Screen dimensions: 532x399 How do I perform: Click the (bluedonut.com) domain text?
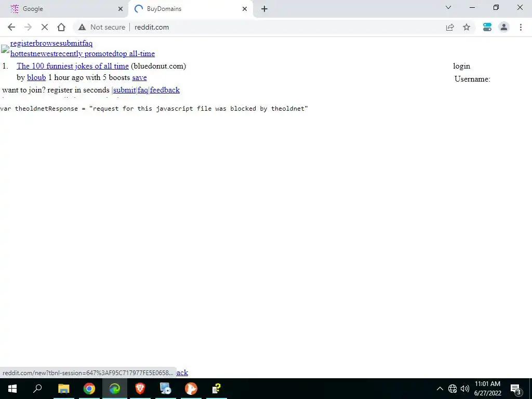tap(158, 66)
